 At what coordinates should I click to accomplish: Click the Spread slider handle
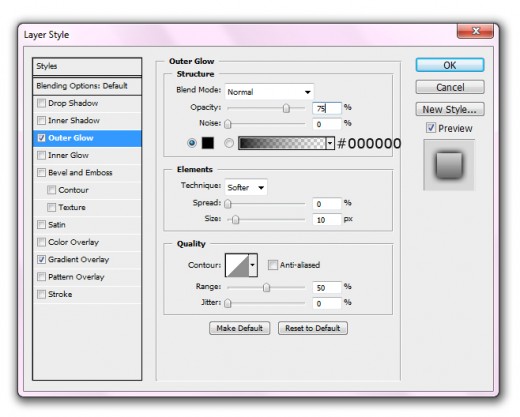tap(228, 203)
